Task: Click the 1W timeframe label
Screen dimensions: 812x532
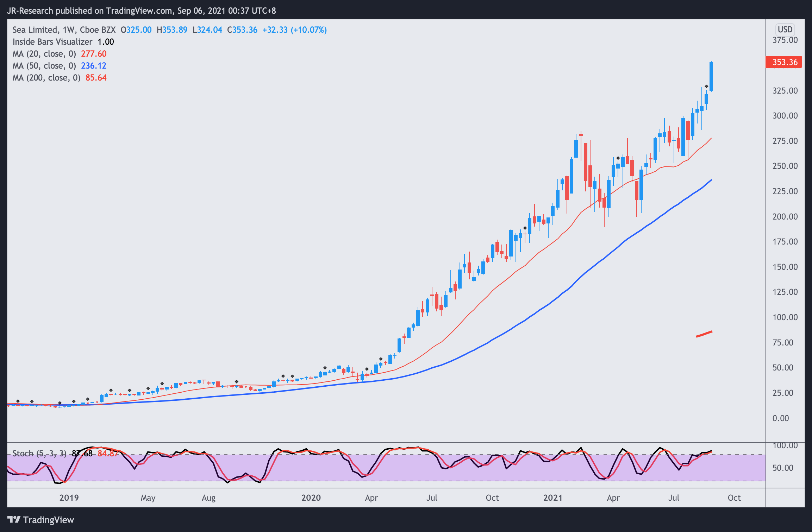Action: 69,30
